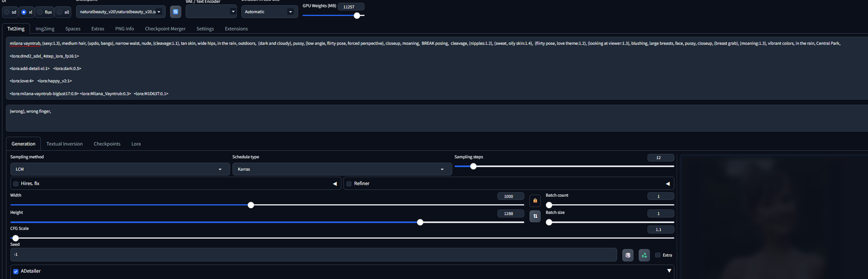The width and height of the screenshot is (868, 279).
Task: Expand the Refiner section arrow
Action: click(668, 184)
